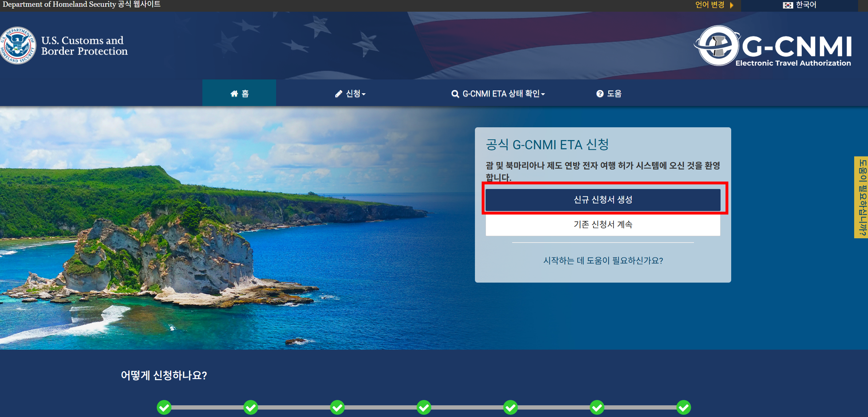The image size is (868, 417).
Task: Click the DHS seal logo
Action: [x=18, y=45]
